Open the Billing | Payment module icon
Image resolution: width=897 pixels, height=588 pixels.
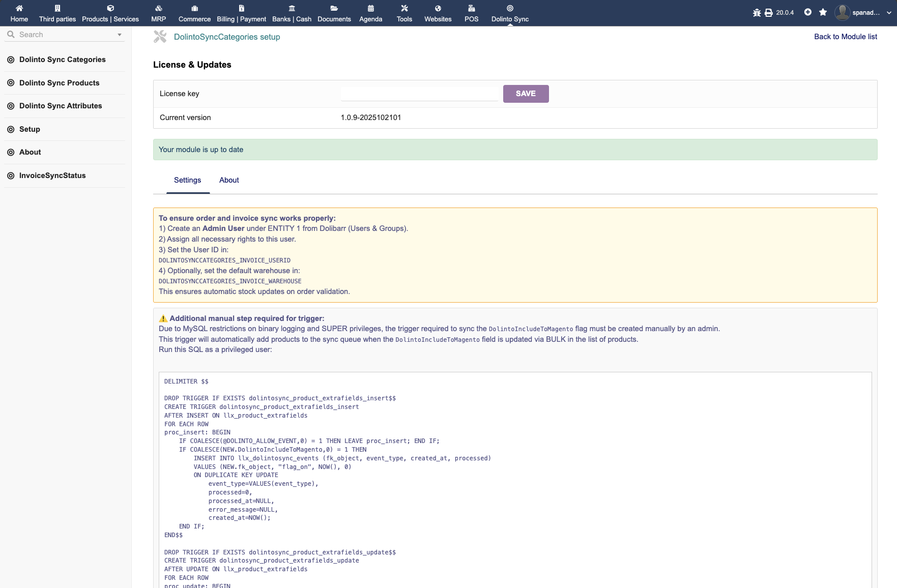pyautogui.click(x=242, y=8)
